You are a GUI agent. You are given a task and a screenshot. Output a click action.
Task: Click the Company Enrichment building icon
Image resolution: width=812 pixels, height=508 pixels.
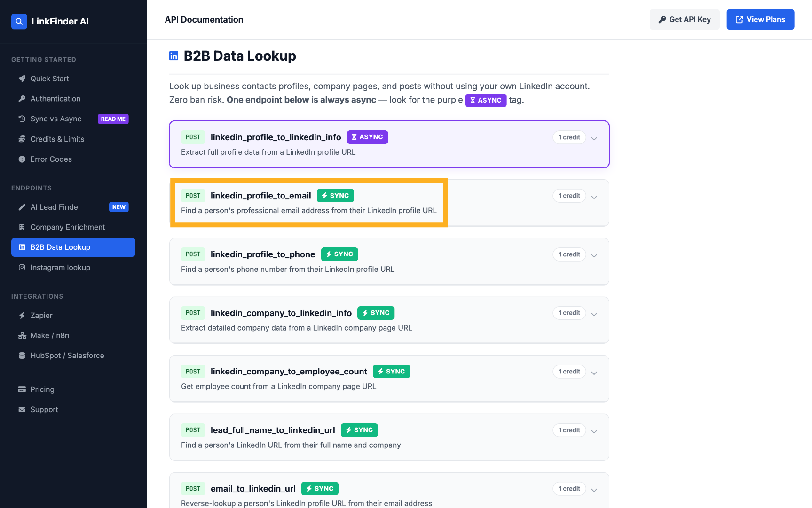22,227
